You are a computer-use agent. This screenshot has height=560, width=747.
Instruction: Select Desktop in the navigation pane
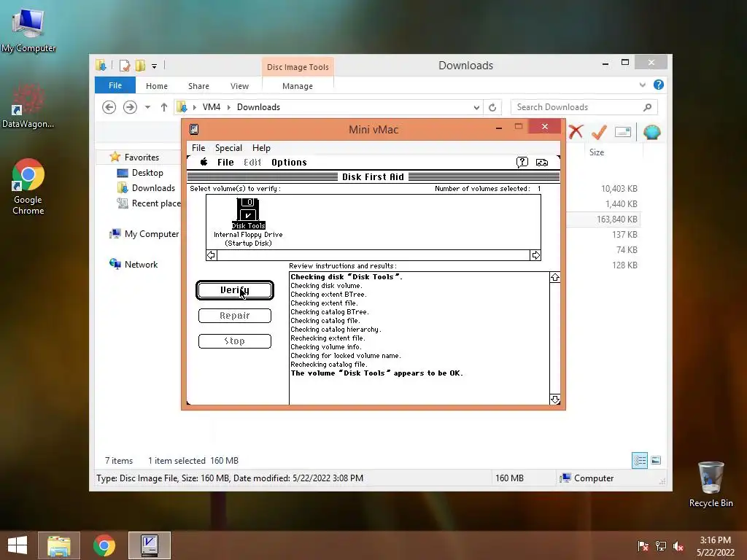tap(147, 173)
